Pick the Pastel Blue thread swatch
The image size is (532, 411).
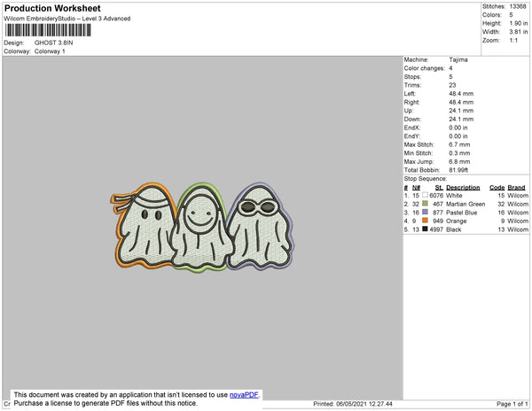click(426, 213)
